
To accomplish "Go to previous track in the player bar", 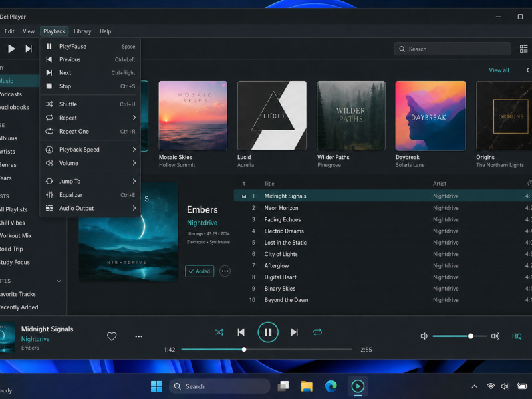I will point(241,332).
